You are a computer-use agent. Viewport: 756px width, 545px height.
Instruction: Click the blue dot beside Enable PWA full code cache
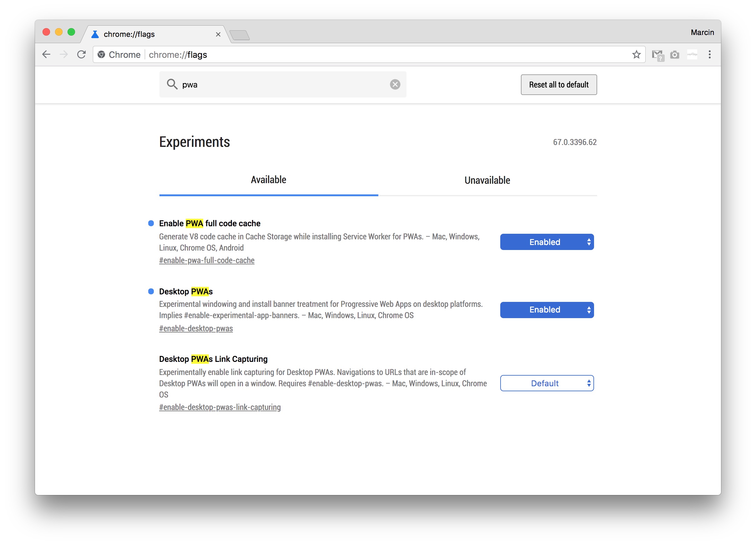[x=151, y=223]
